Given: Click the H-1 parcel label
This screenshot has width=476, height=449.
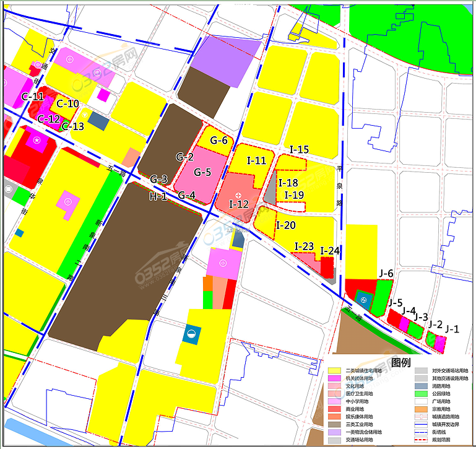Looking at the screenshot, I should [x=158, y=196].
